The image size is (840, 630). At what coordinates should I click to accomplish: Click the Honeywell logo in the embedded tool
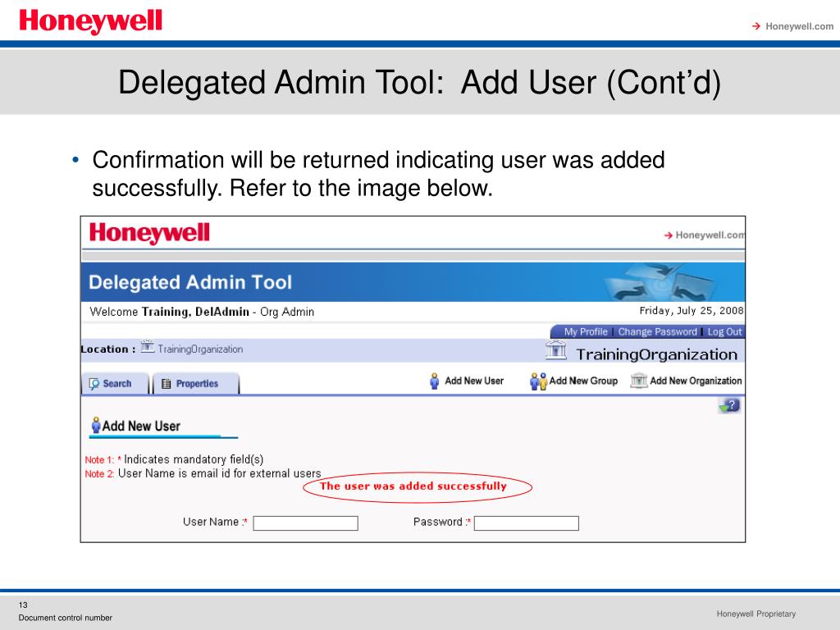click(149, 234)
